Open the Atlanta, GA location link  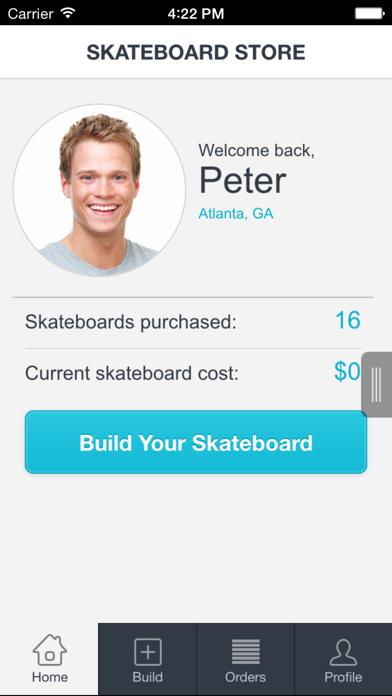click(236, 214)
